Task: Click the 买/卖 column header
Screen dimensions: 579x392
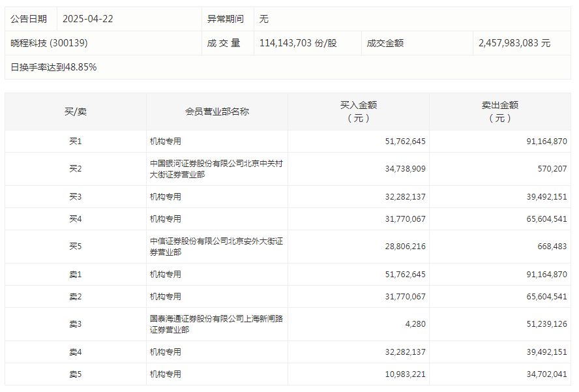Action: (x=76, y=112)
